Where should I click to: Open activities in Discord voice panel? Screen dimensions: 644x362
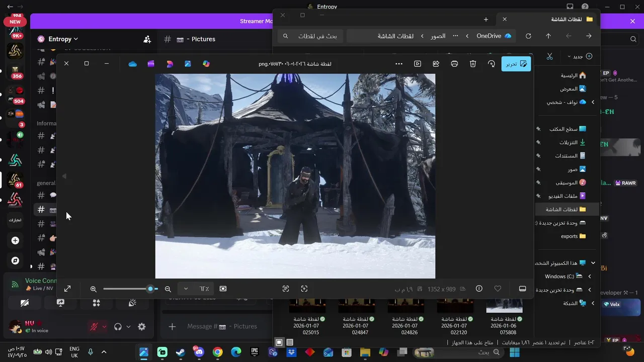(x=97, y=303)
